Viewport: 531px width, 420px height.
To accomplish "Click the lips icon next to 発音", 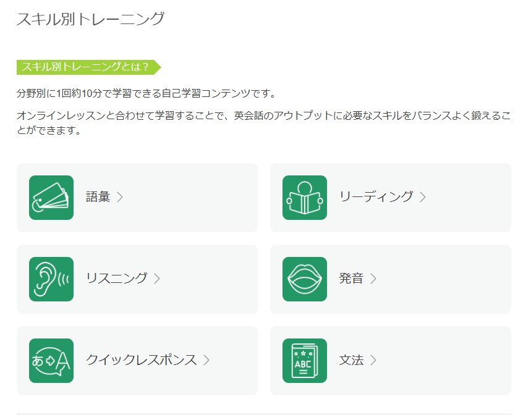I will point(305,279).
